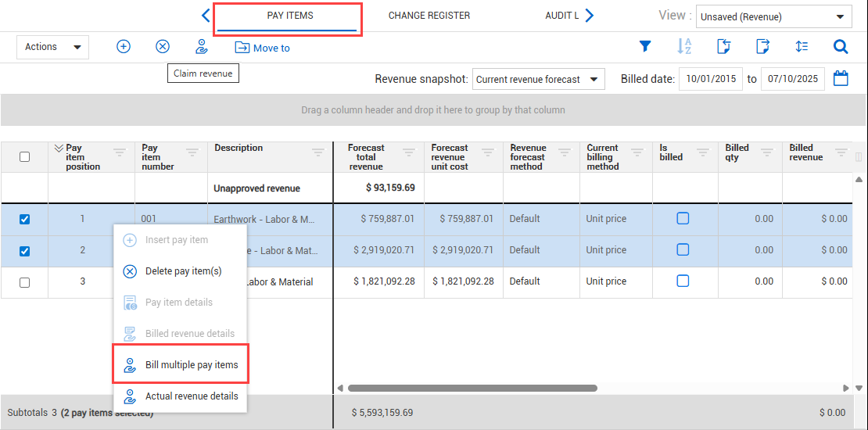The height and width of the screenshot is (430, 868).
Task: Choose Delete pay item(s) from context menu
Action: tap(183, 271)
